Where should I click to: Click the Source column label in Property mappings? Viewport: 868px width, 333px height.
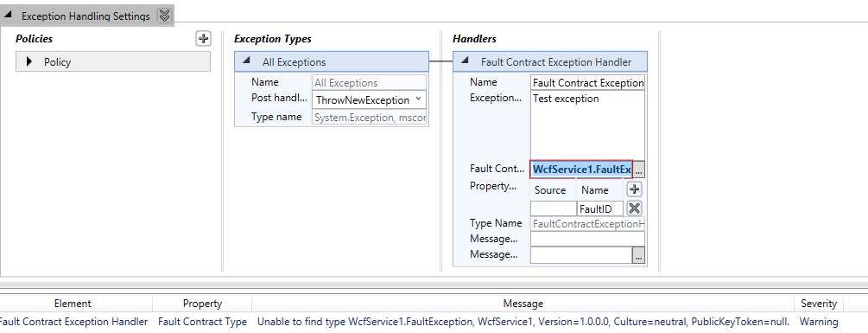(x=549, y=190)
